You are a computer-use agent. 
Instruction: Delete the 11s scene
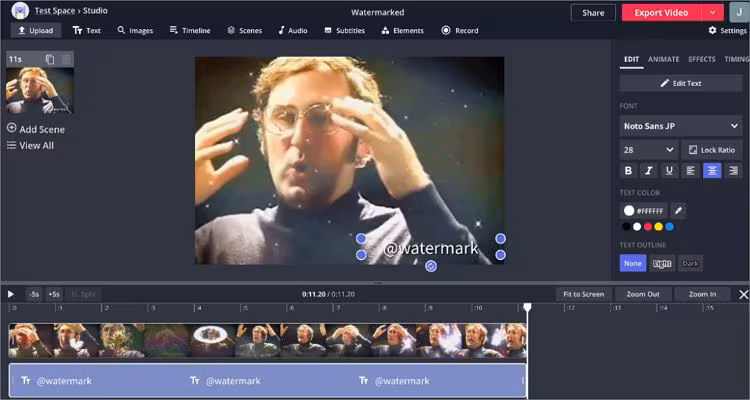point(66,59)
